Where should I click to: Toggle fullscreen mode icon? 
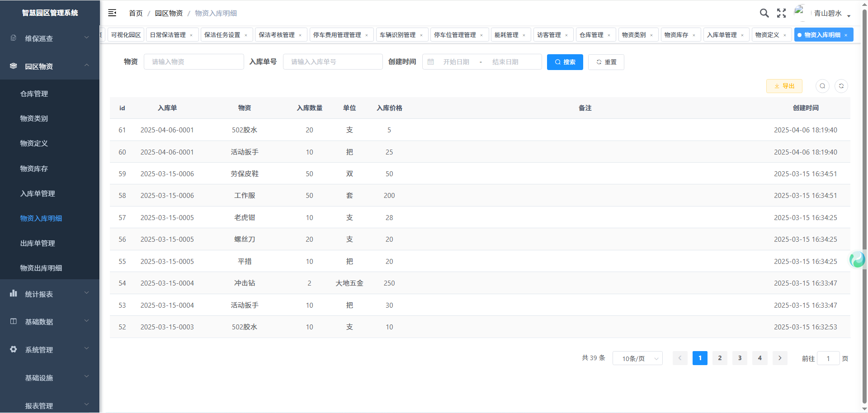pos(781,13)
